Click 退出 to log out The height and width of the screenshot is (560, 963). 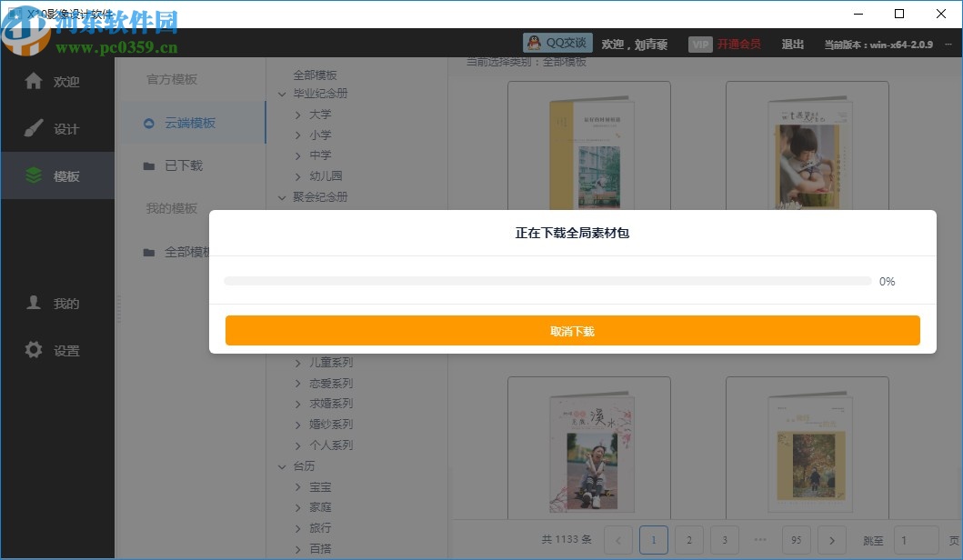pos(792,43)
